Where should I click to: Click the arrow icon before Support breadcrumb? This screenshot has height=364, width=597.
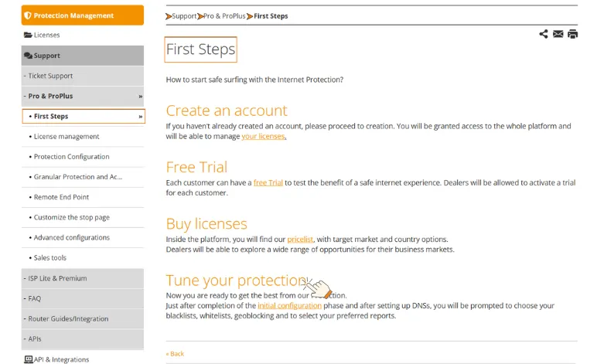(169, 16)
